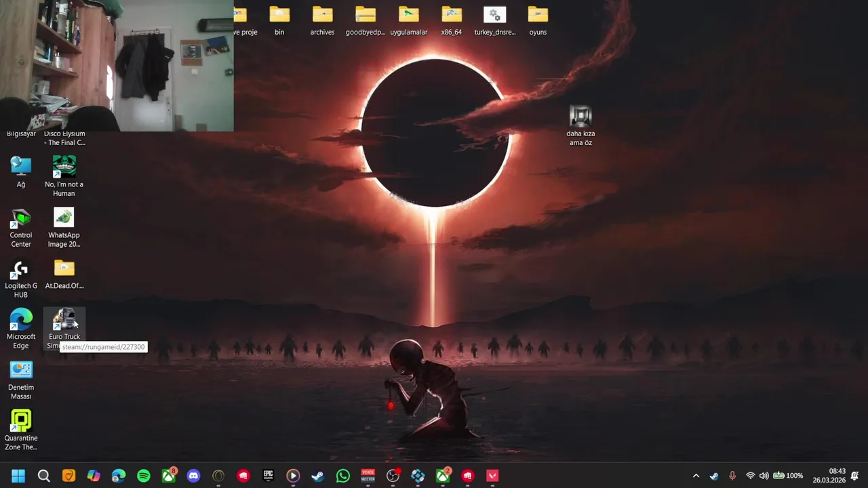Open media player play-button taskbar icon
Image resolution: width=868 pixels, height=488 pixels.
(x=293, y=476)
